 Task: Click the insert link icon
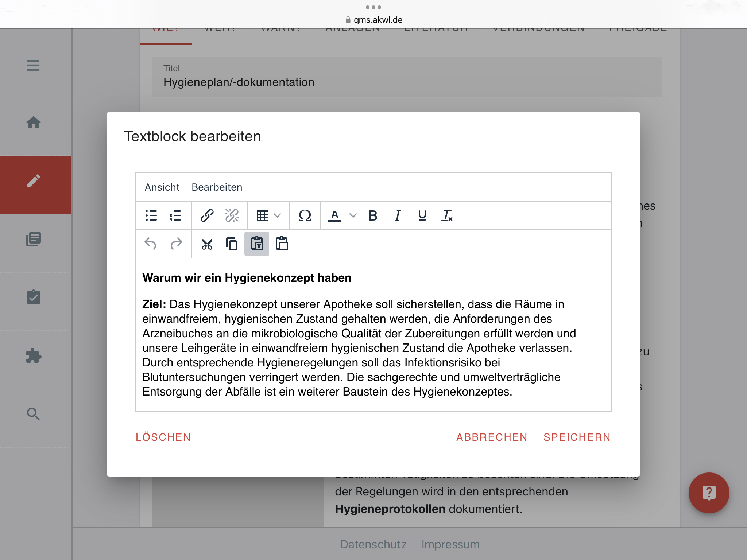point(207,215)
